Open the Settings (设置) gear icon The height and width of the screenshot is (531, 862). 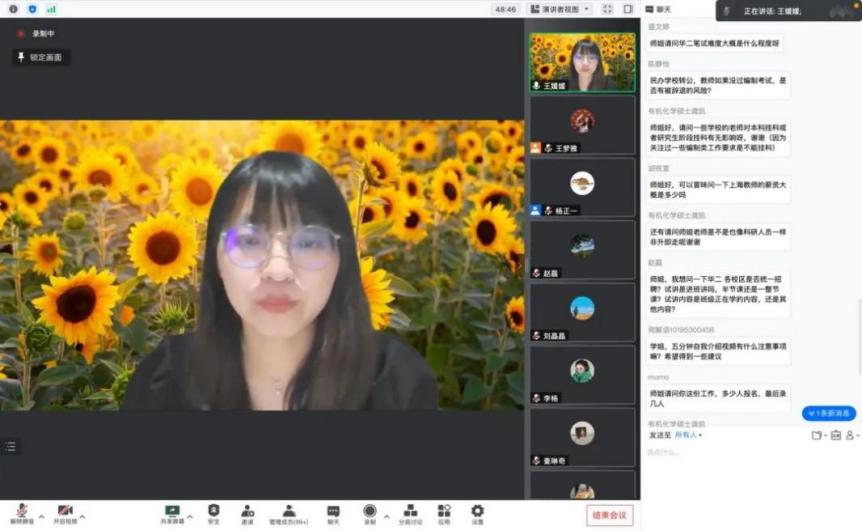tap(477, 512)
